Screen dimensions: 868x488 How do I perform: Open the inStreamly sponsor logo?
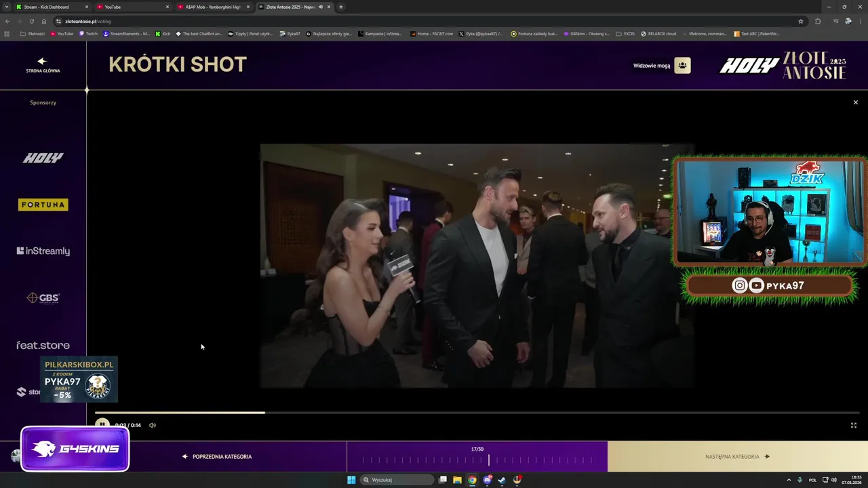[43, 251]
